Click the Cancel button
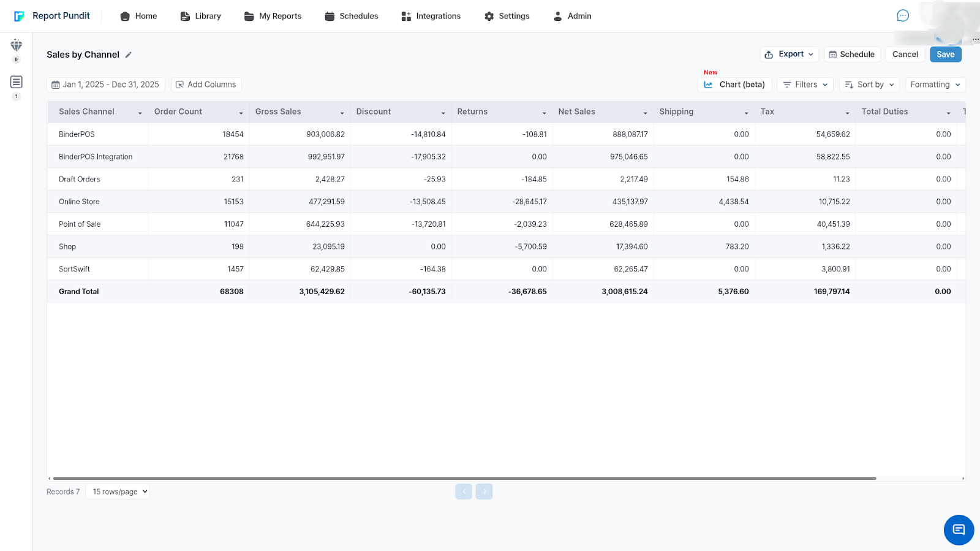980x551 pixels. [x=905, y=55]
